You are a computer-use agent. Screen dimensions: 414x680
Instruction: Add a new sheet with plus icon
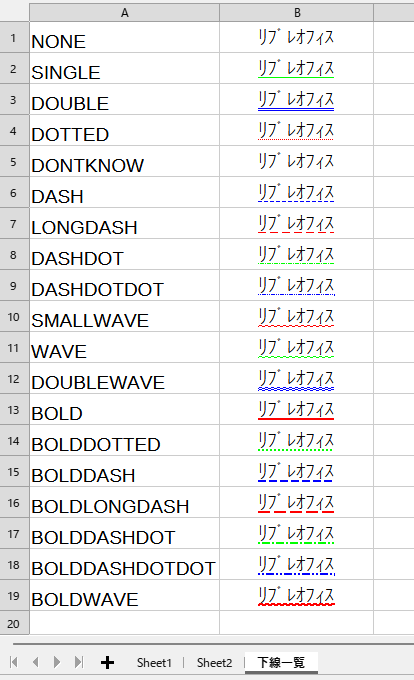(107, 662)
